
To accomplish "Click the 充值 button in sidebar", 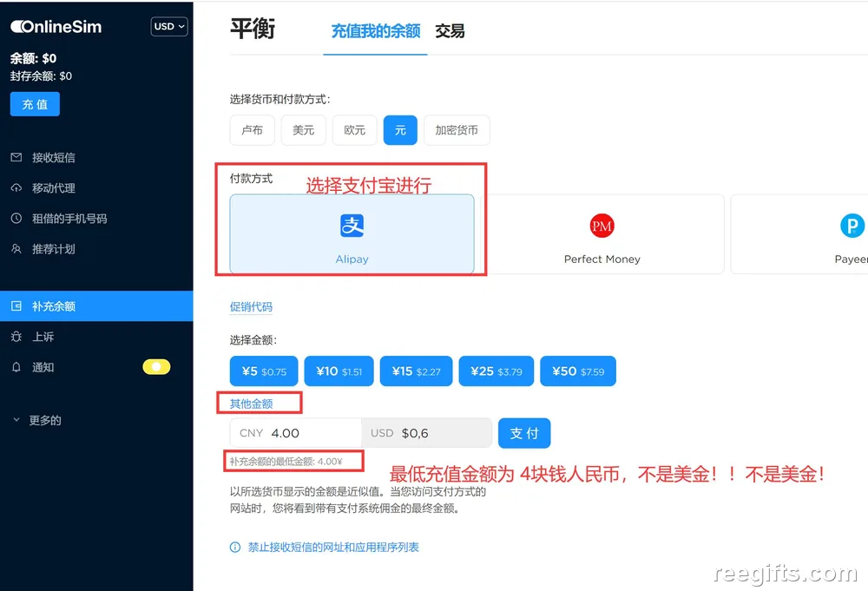I will pyautogui.click(x=35, y=104).
